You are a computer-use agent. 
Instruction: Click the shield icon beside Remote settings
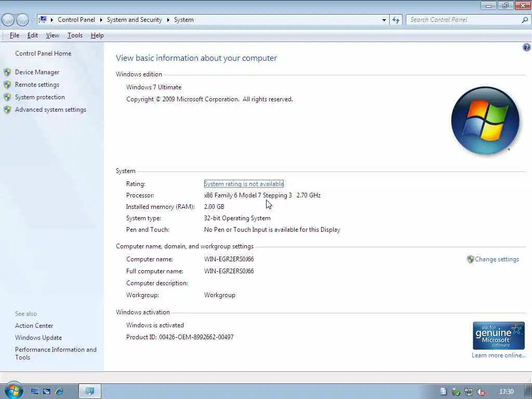(7, 85)
